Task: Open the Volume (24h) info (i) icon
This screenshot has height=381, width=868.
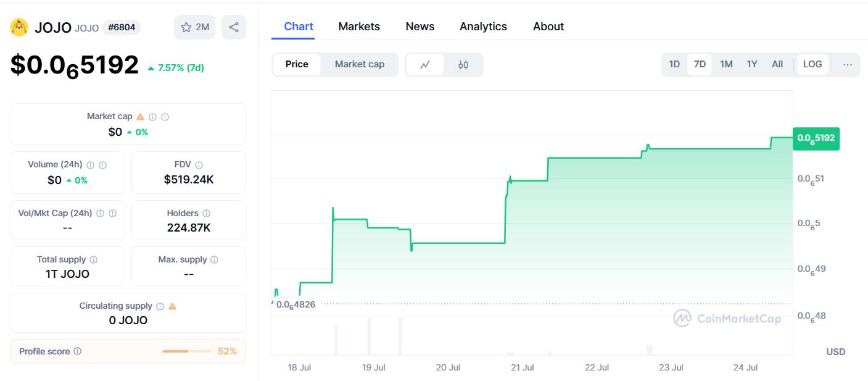Action: (91, 165)
